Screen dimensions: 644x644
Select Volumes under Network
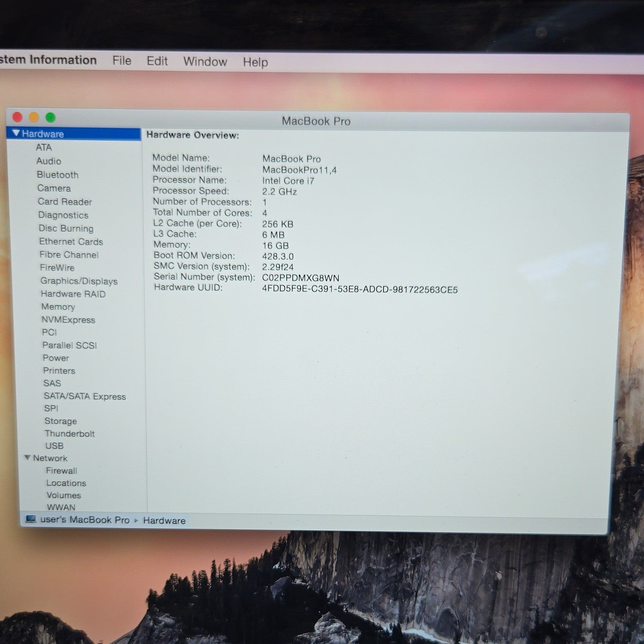point(64,495)
